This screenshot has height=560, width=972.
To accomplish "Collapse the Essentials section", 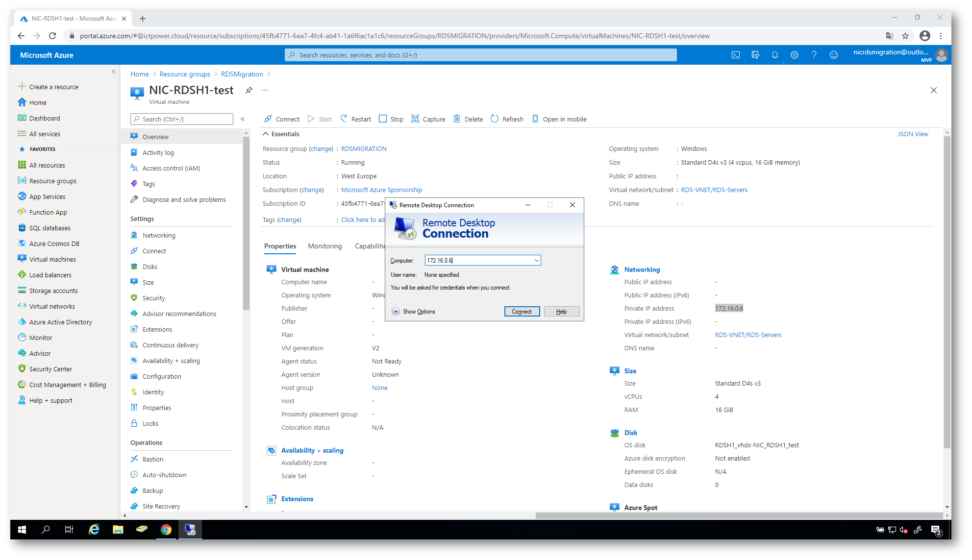I will click(x=266, y=134).
